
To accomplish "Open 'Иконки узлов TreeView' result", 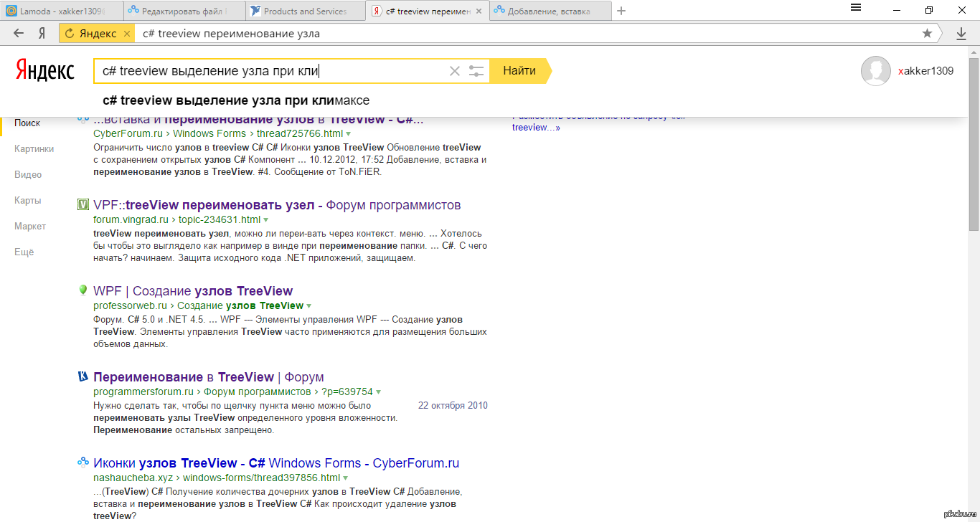I will [276, 463].
